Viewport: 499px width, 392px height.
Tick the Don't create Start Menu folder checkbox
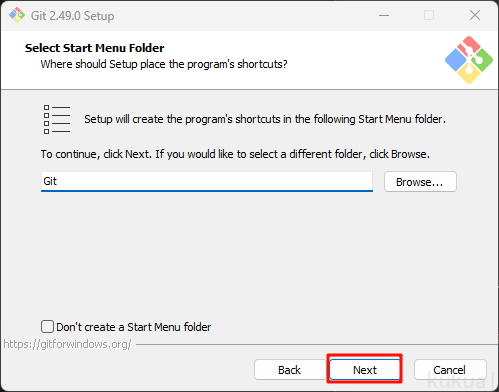[x=47, y=327]
